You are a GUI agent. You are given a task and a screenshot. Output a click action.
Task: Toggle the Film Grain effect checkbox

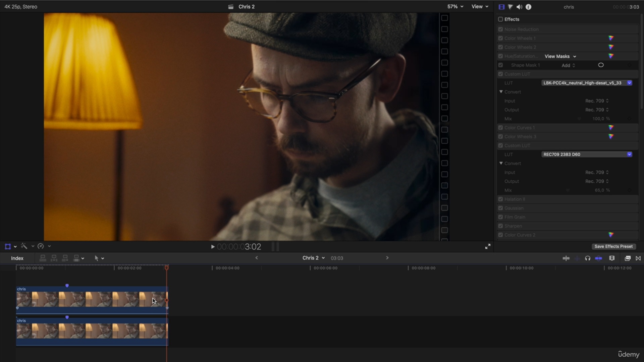(500, 217)
